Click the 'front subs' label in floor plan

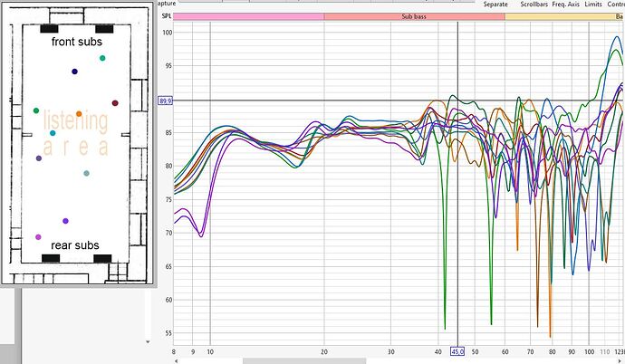pos(76,42)
